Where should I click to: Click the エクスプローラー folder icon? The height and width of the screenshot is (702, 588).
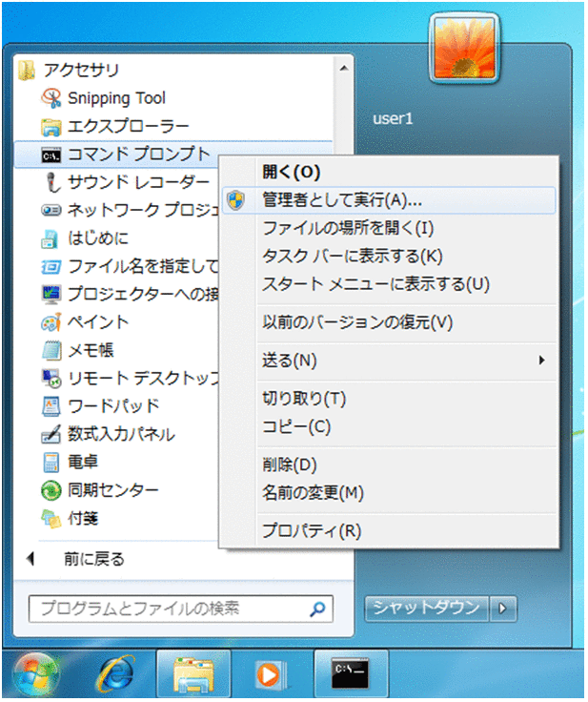point(51,127)
